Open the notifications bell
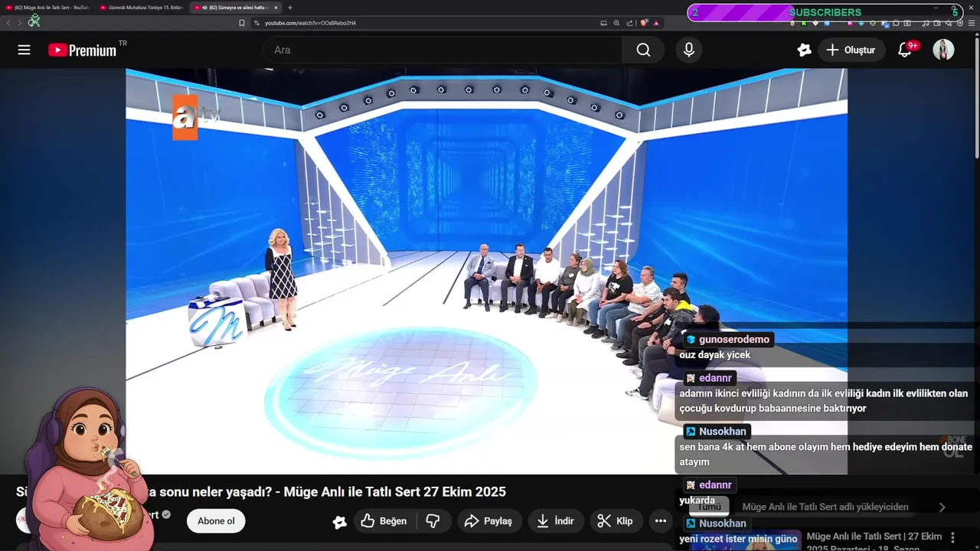Image resolution: width=980 pixels, height=551 pixels. coord(905,50)
